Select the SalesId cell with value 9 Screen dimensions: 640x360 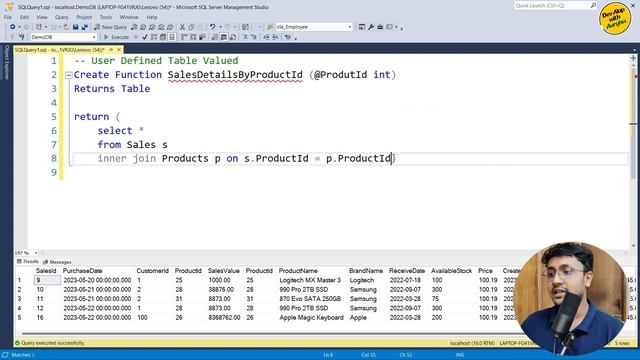click(x=47, y=280)
